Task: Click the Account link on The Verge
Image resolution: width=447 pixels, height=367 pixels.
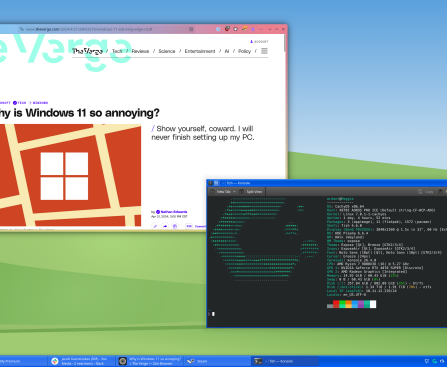Action: 259,42
